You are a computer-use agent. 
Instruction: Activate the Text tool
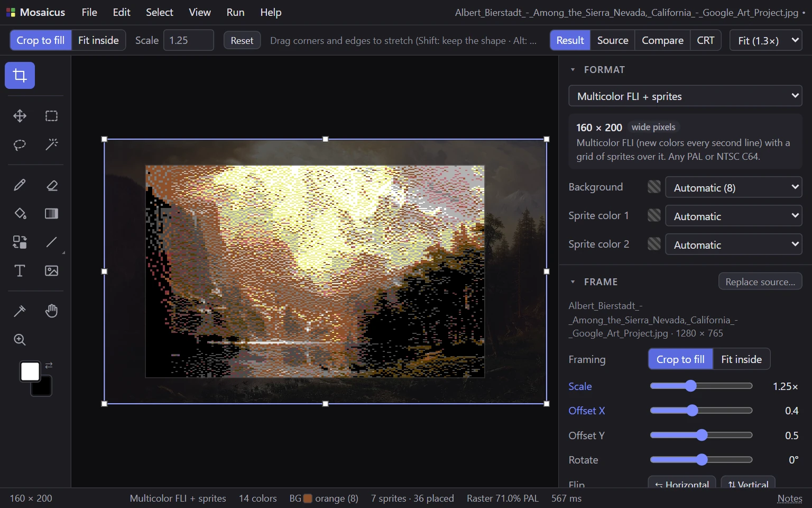click(x=20, y=270)
